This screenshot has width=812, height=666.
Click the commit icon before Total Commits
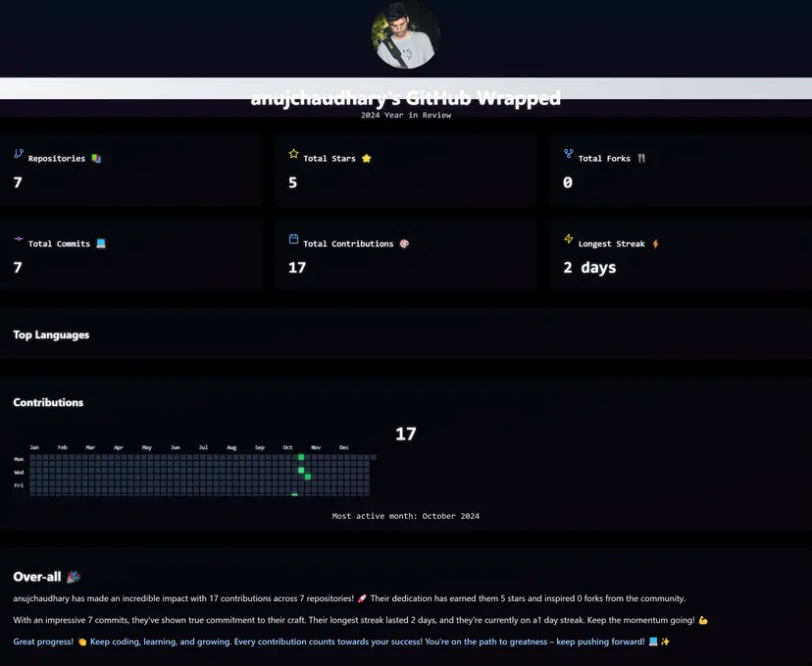19,238
